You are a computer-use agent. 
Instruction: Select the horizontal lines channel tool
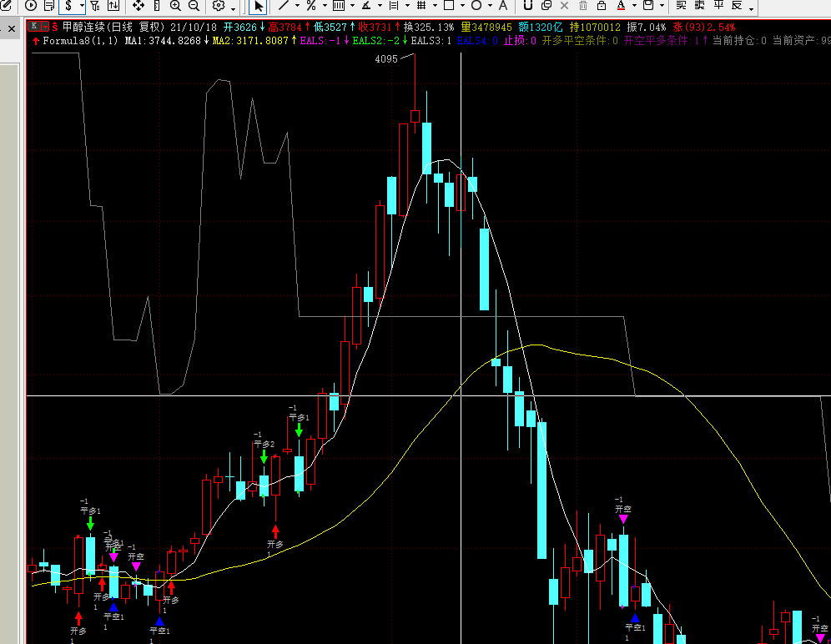click(x=394, y=5)
